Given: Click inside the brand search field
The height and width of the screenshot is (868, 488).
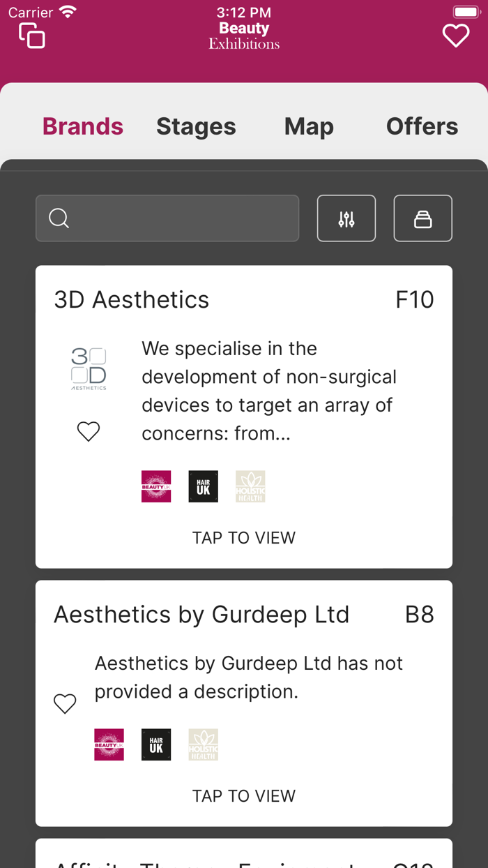Looking at the screenshot, I should click(167, 218).
